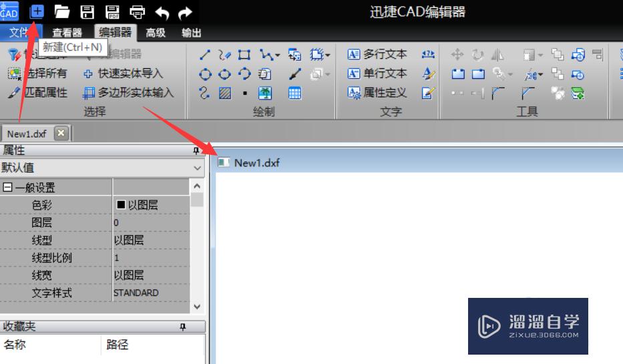Click the green add layer icon in tools
This screenshot has height=364, width=623.
tap(578, 94)
